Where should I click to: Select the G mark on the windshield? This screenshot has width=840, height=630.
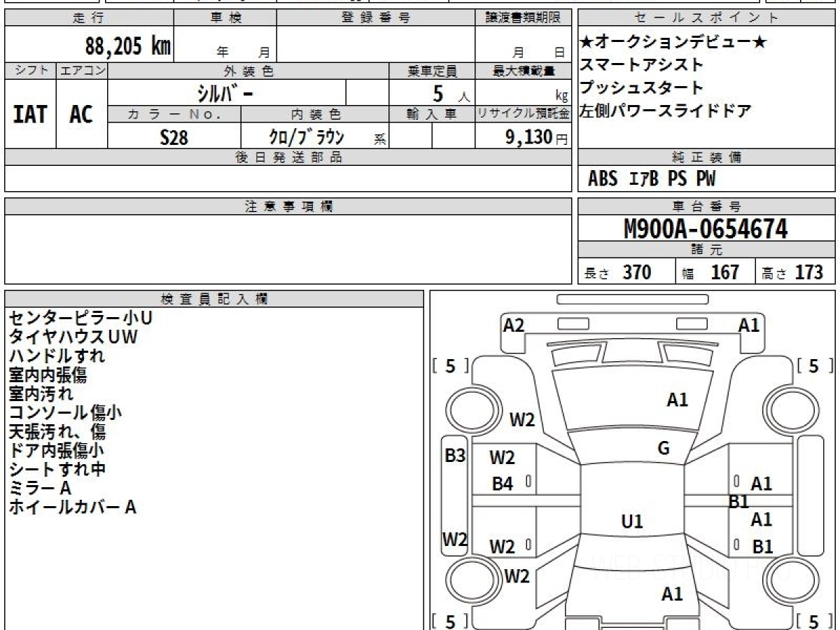[x=664, y=449]
